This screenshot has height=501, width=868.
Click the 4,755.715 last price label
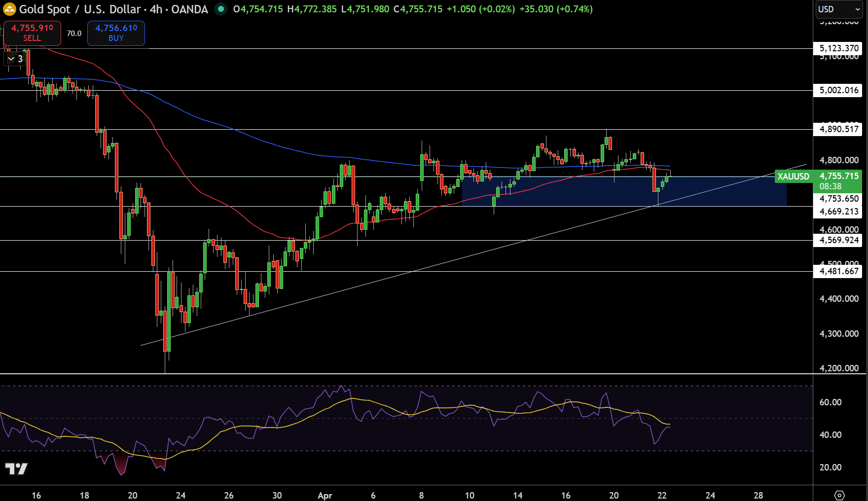tap(838, 176)
